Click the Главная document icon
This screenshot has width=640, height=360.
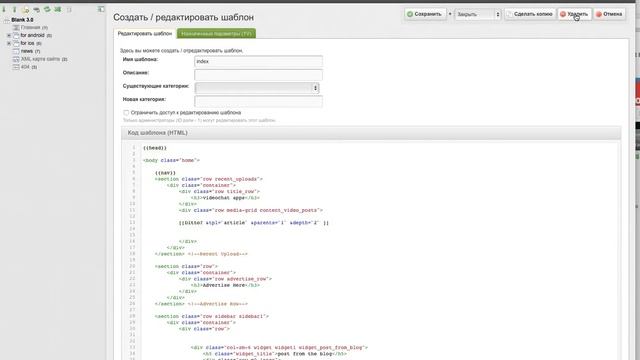tap(16, 27)
